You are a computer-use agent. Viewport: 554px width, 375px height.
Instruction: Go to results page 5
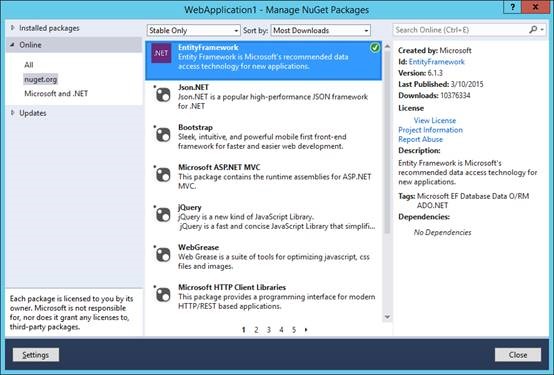[x=294, y=330]
